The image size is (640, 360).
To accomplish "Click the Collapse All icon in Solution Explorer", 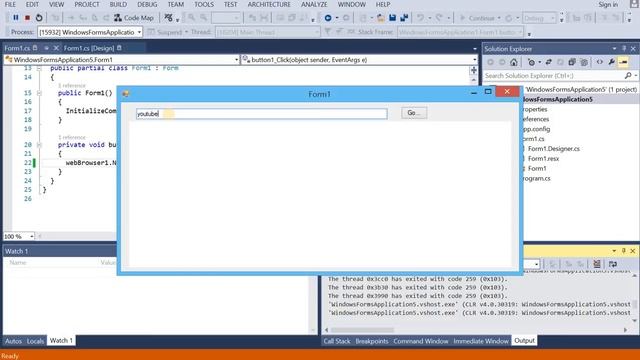I will point(572,62).
